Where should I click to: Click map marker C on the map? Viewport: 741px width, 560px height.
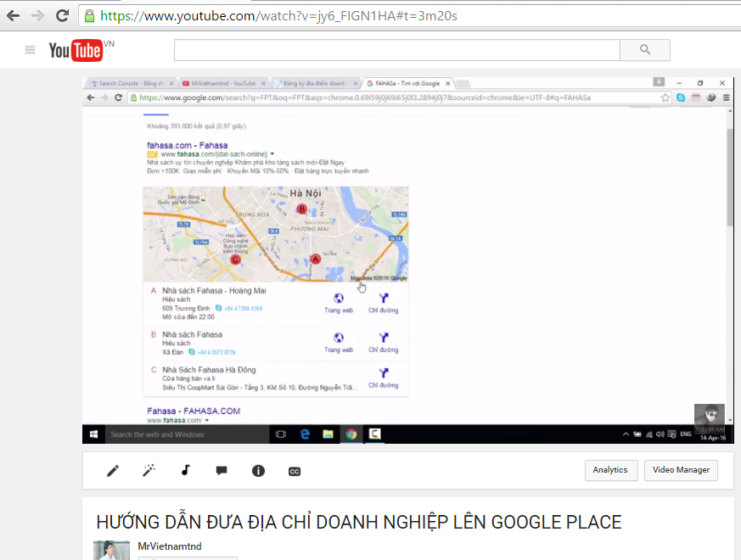point(235,259)
